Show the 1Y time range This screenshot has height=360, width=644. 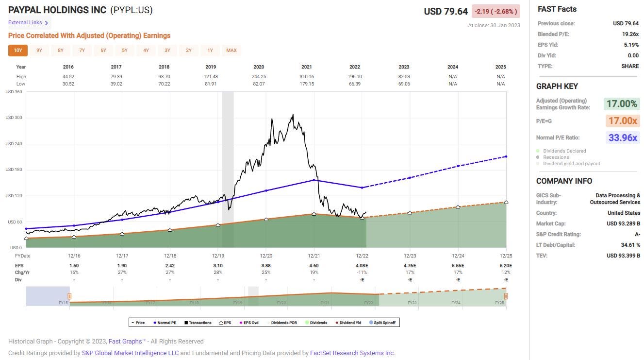pyautogui.click(x=210, y=50)
